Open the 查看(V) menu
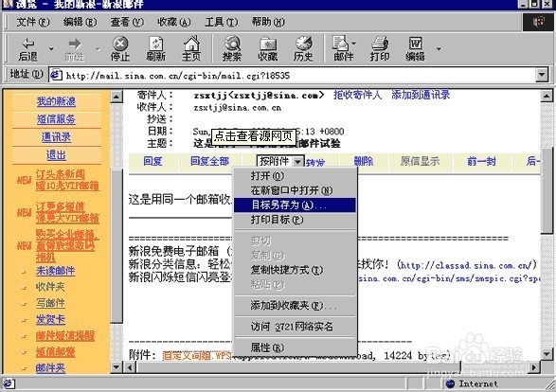This screenshot has width=556, height=392. (127, 22)
